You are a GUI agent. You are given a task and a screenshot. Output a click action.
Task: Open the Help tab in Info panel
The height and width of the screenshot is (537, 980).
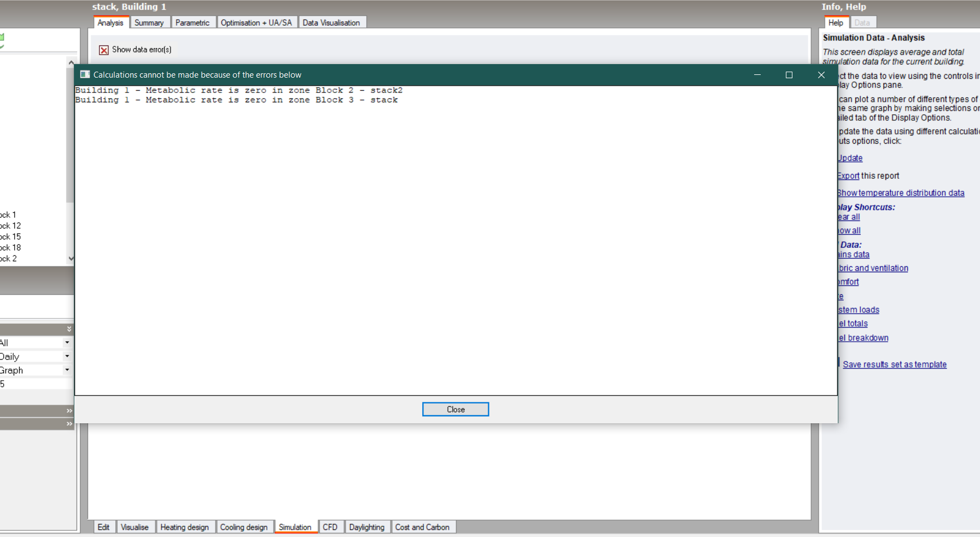[836, 22]
